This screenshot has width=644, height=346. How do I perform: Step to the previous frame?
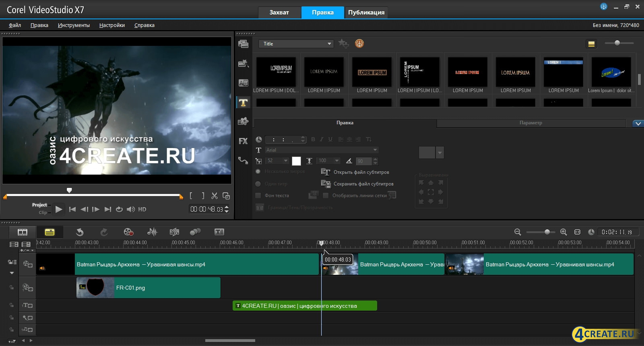tap(84, 209)
